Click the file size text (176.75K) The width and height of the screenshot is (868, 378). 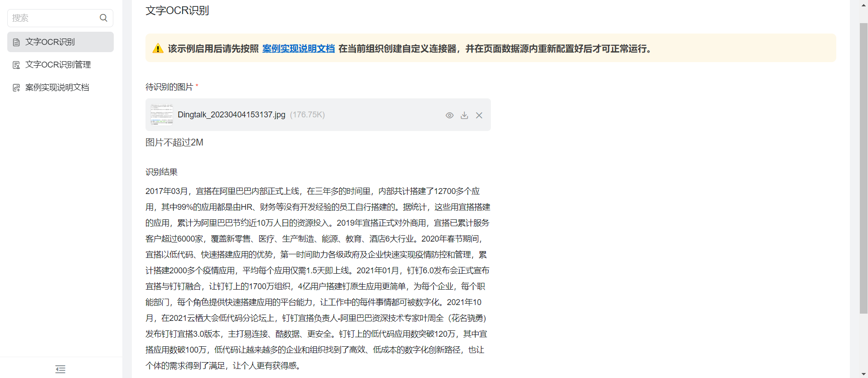(x=307, y=115)
